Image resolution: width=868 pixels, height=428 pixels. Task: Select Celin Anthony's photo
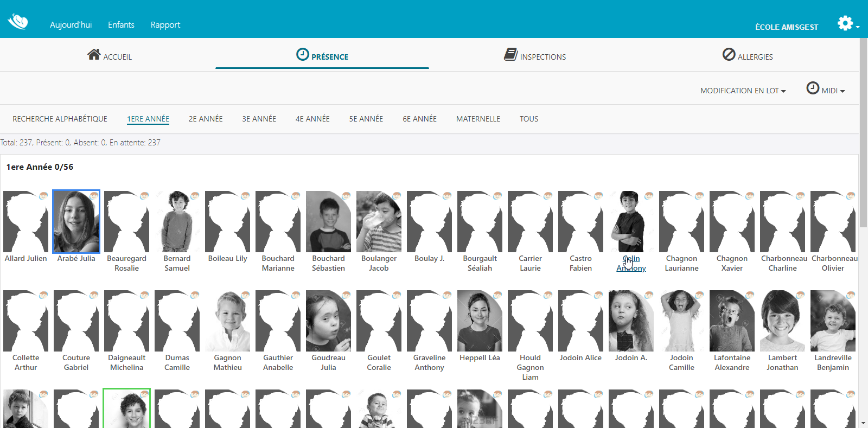pyautogui.click(x=631, y=221)
